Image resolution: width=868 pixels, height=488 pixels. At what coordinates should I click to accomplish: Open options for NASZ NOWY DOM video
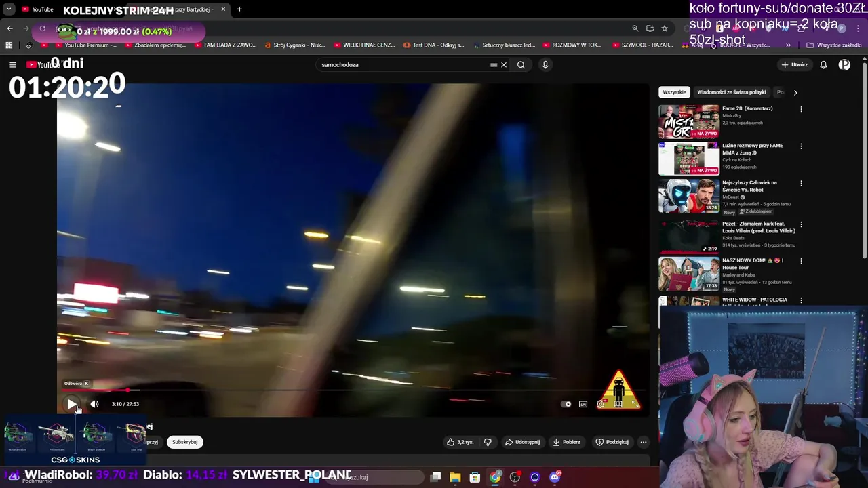click(x=801, y=261)
